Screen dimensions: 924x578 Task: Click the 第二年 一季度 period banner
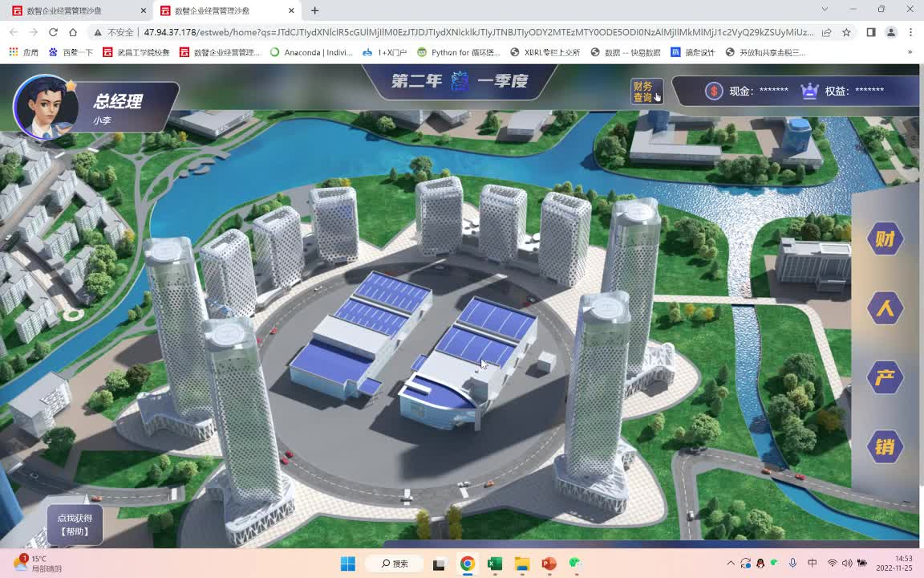pyautogui.click(x=460, y=81)
